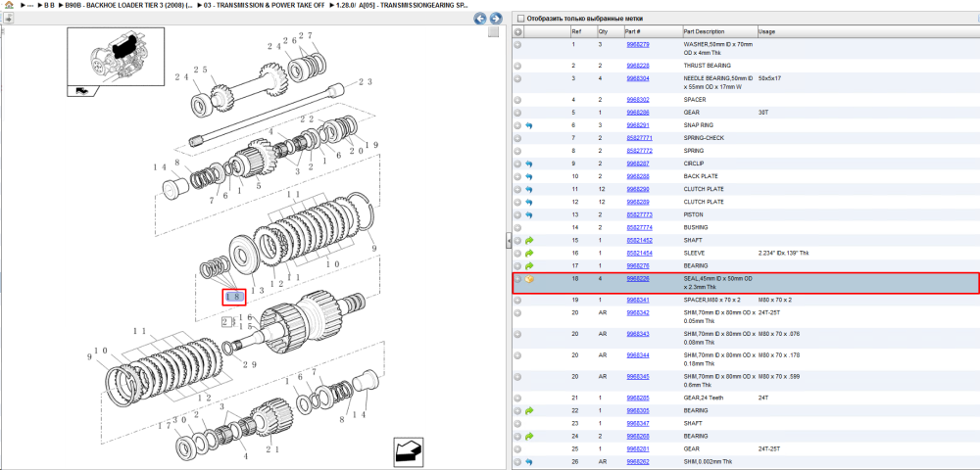The height and width of the screenshot is (470, 980).
Task: Select the SPRING-CHECK description text
Action: tap(704, 138)
